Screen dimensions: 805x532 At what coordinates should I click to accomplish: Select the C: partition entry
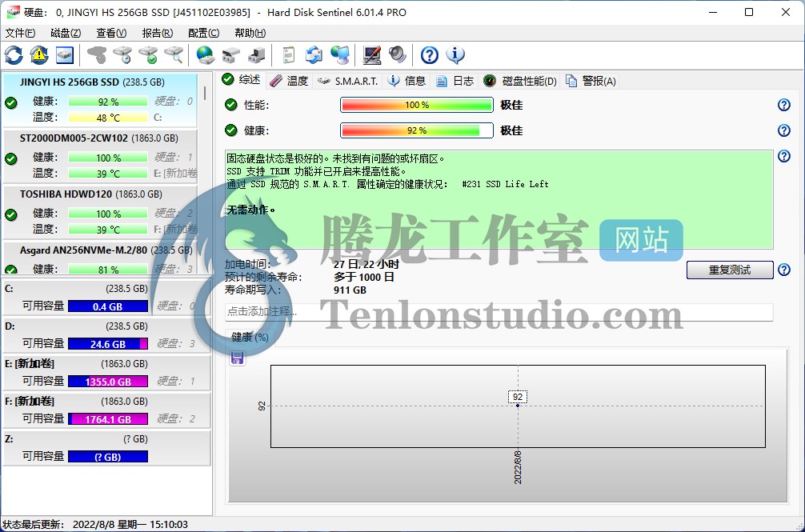106,298
